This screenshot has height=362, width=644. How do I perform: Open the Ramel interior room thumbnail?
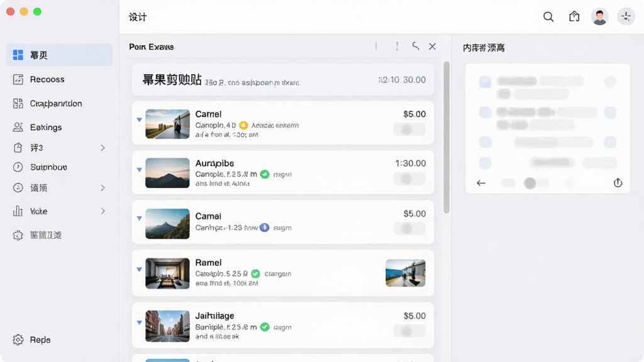[167, 273]
